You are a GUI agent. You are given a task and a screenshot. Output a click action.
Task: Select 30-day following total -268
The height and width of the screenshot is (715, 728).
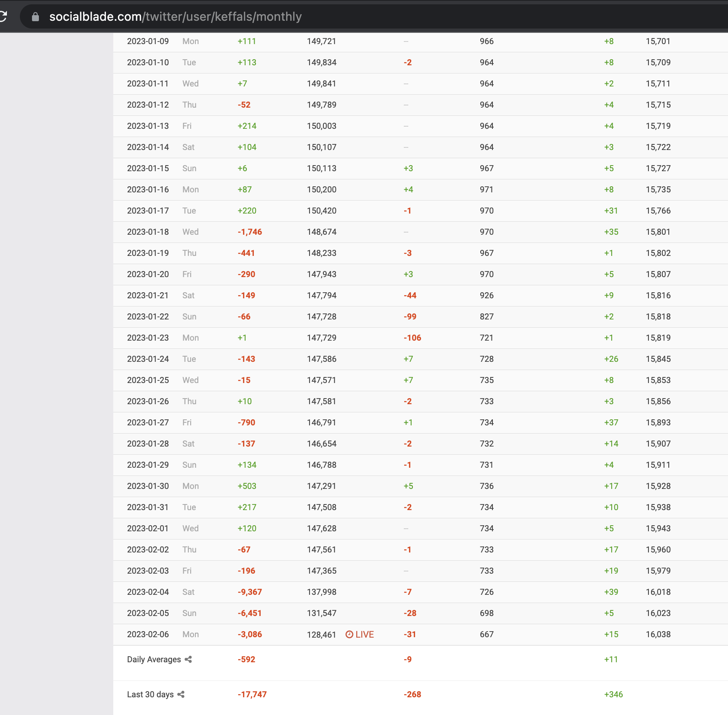(412, 694)
